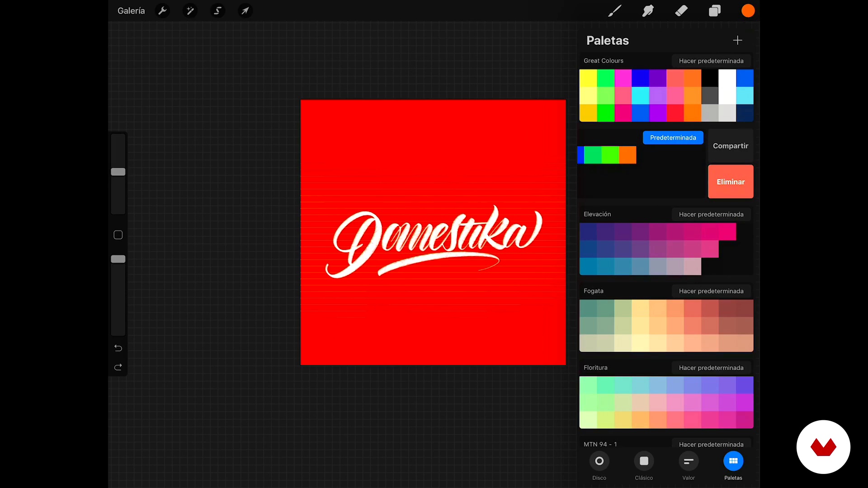Screen dimensions: 868x488
Task: Pick the teal blue swatch in Elevación bottom row
Action: point(588,266)
